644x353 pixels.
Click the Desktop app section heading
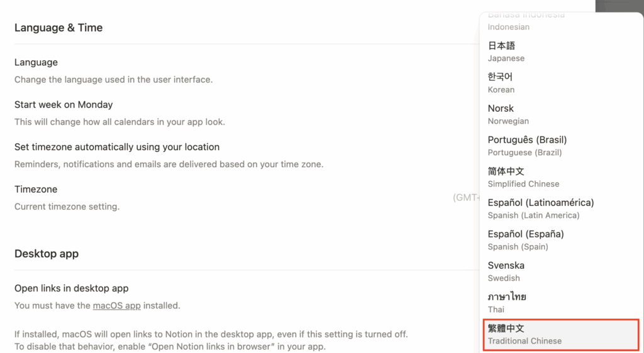(47, 254)
